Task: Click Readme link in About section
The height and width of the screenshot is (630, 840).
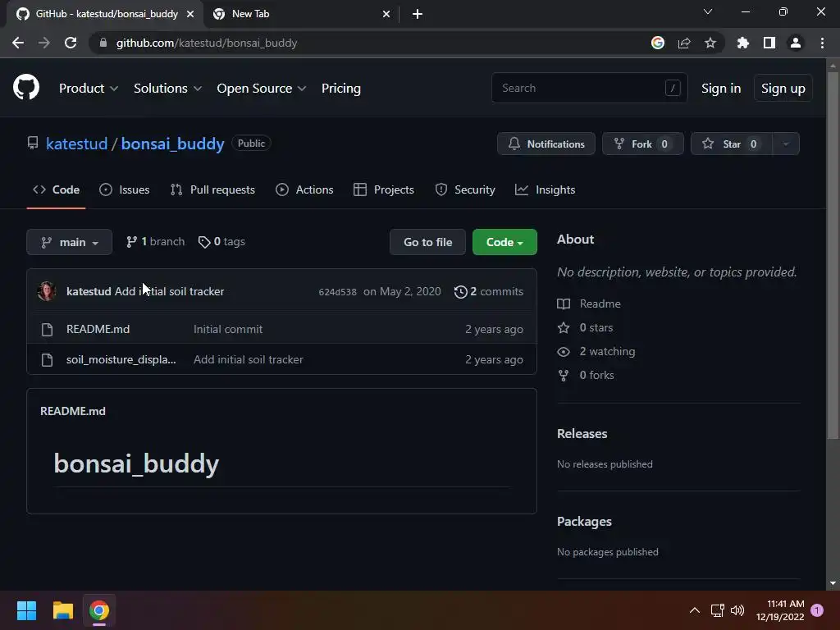Action: (x=600, y=304)
